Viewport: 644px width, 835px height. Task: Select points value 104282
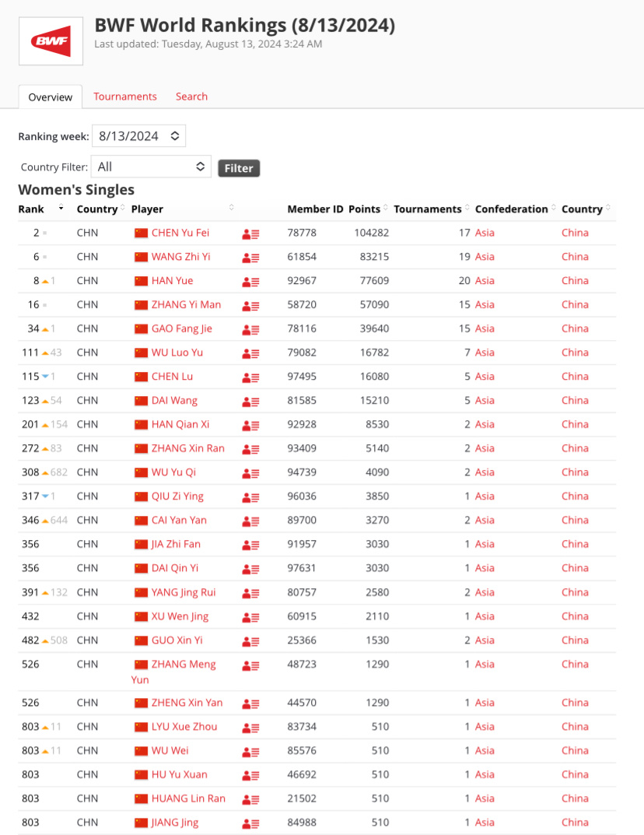point(372,233)
